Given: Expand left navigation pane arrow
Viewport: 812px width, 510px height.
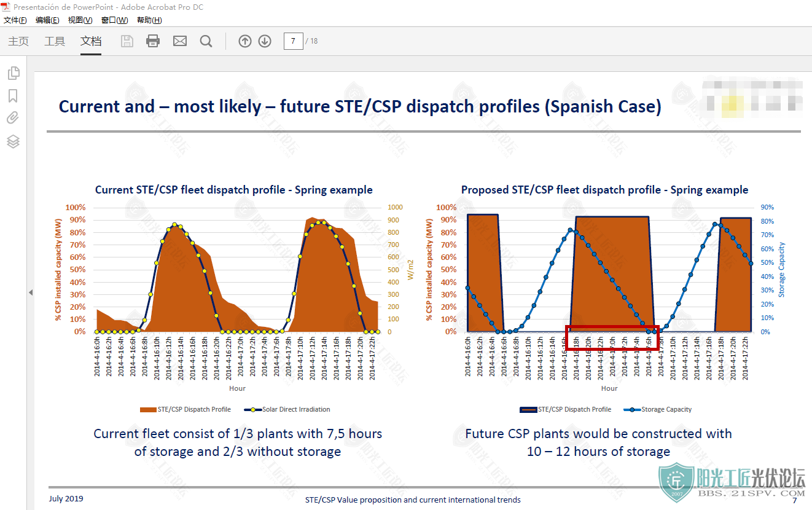Looking at the screenshot, I should (31, 292).
